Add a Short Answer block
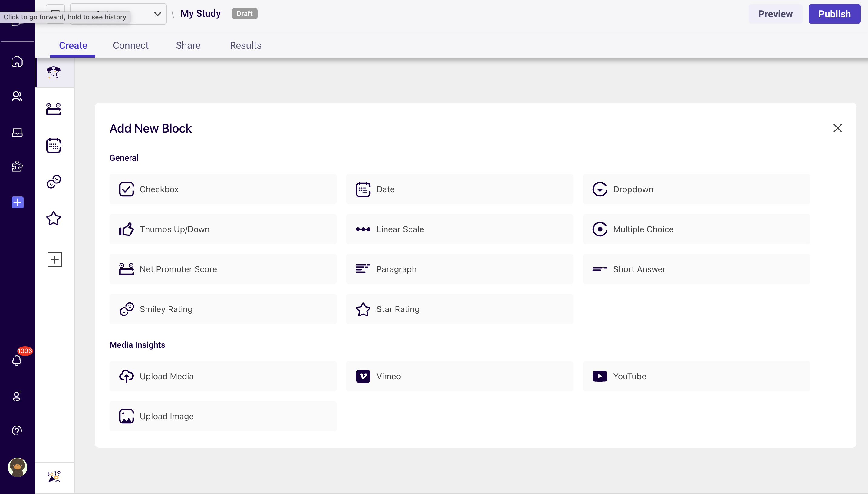Image resolution: width=868 pixels, height=494 pixels. click(696, 269)
